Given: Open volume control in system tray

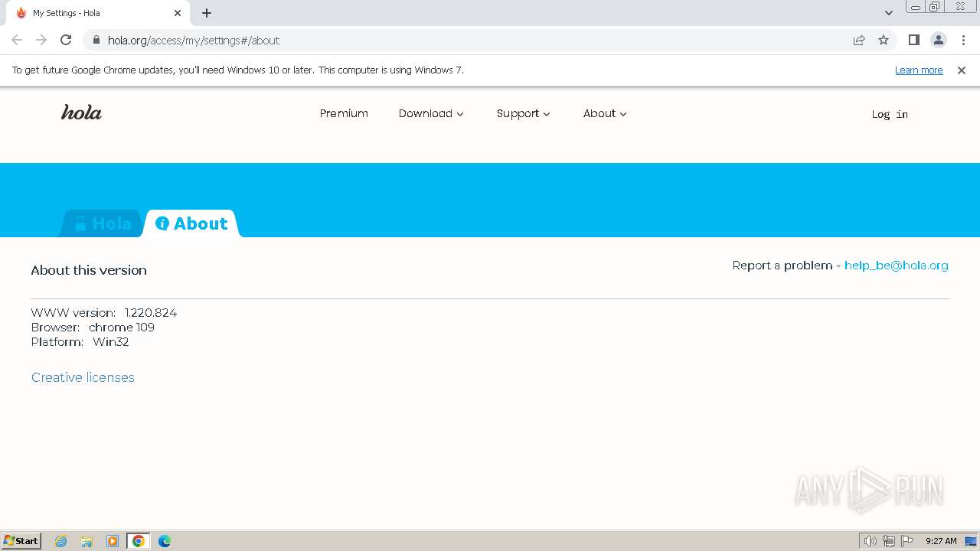Looking at the screenshot, I should tap(871, 541).
